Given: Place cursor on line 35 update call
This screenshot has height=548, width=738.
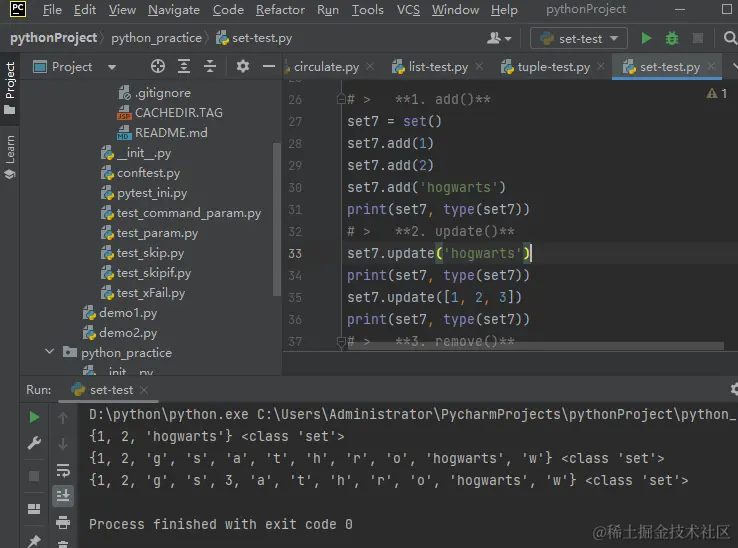Looking at the screenshot, I should (434, 298).
